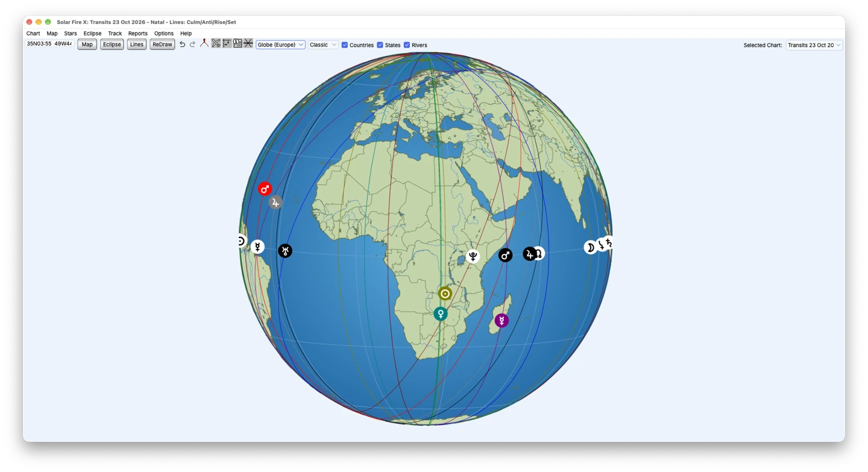The image size is (868, 472).
Task: Toggle the Rivers checkbox
Action: coord(407,45)
